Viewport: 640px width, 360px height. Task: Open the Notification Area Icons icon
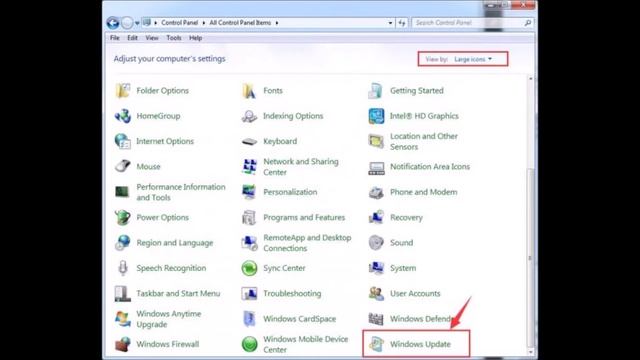[376, 168]
